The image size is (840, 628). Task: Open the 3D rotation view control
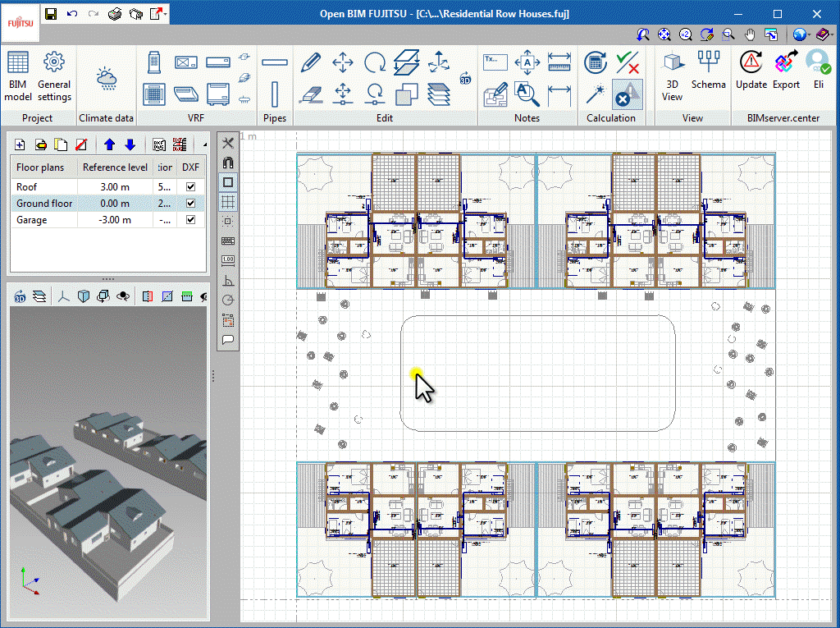[20, 296]
